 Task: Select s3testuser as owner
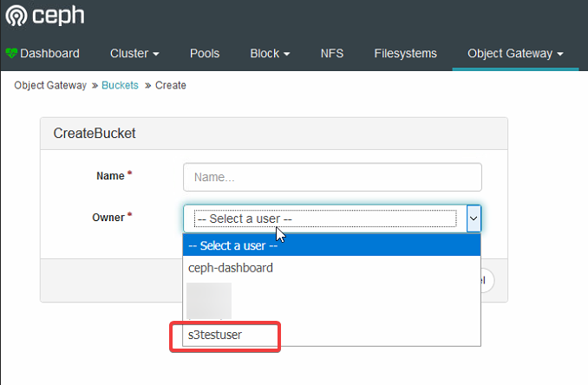tap(331, 335)
